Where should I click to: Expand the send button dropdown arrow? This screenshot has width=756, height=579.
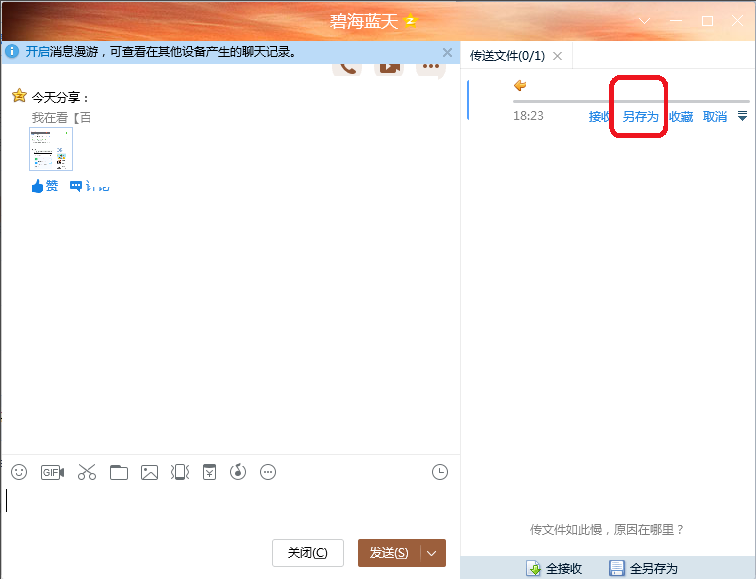tap(432, 553)
